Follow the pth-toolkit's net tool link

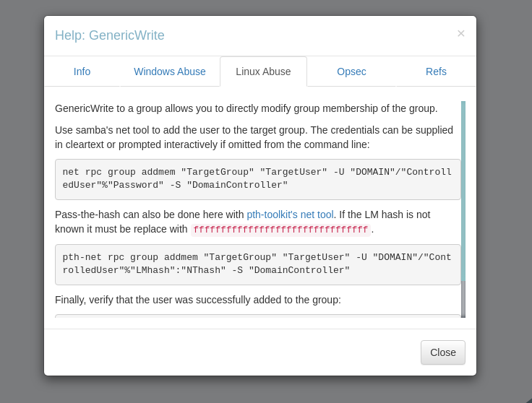coord(290,214)
